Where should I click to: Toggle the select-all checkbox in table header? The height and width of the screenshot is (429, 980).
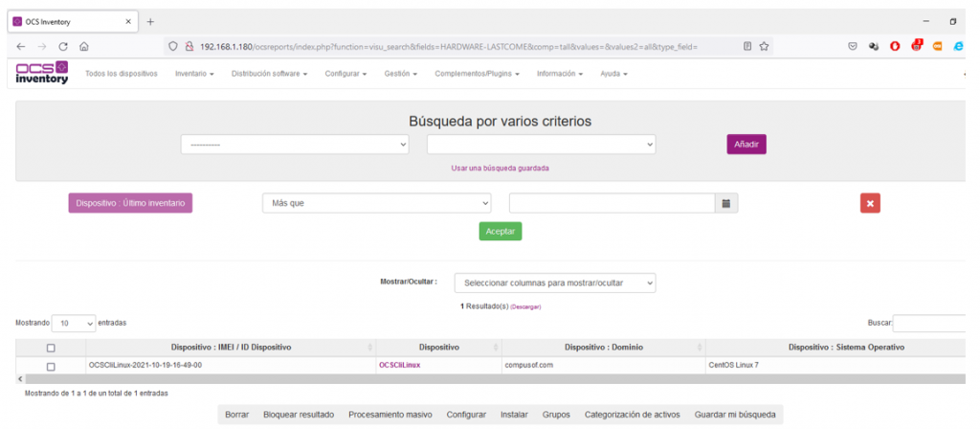(x=52, y=348)
